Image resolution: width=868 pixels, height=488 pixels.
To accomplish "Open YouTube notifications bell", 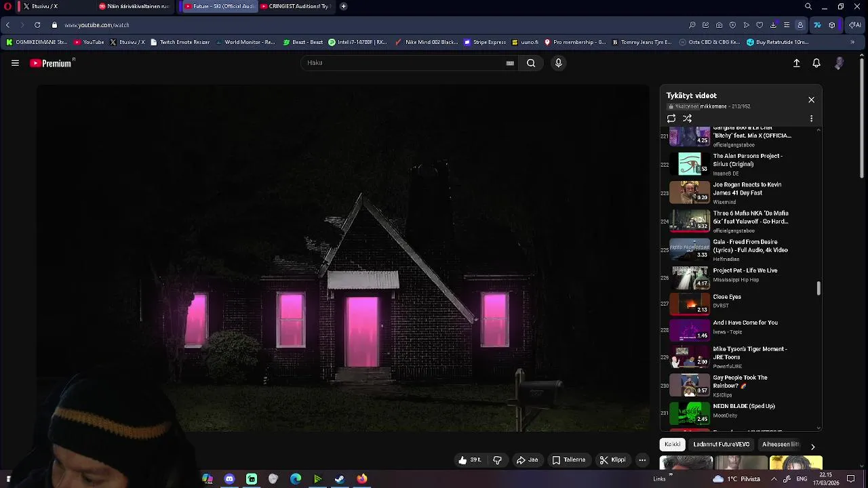I will pos(816,63).
